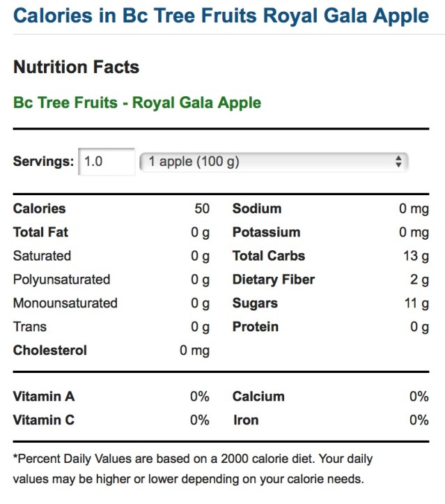Image resolution: width=445 pixels, height=504 pixels.
Task: Click the Total Carbs label
Action: [269, 256]
